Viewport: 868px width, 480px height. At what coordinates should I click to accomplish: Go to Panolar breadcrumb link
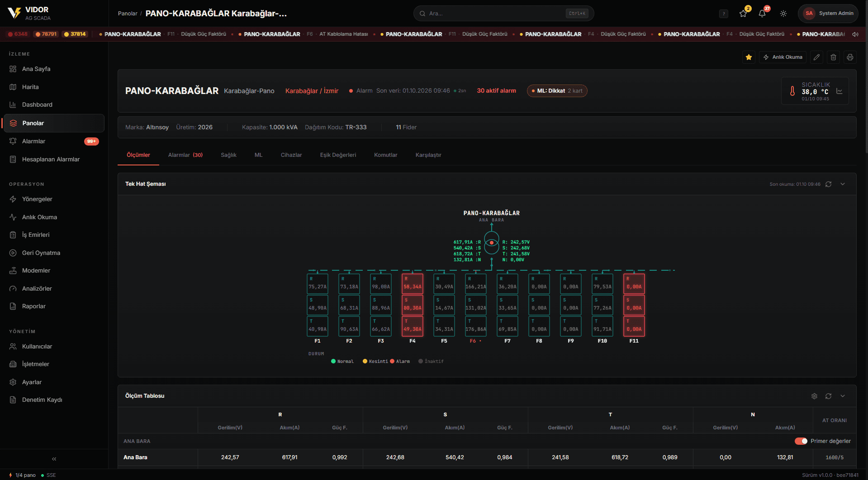[x=128, y=14]
